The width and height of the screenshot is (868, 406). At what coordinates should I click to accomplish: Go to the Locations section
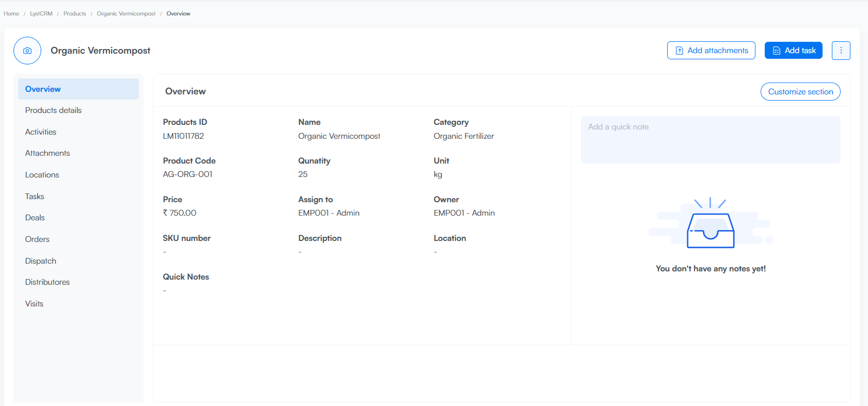(42, 175)
